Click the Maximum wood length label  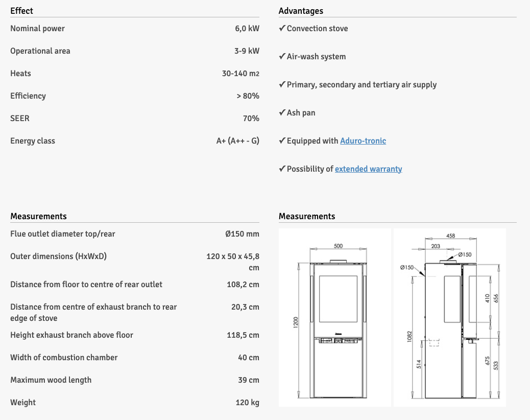(51, 380)
